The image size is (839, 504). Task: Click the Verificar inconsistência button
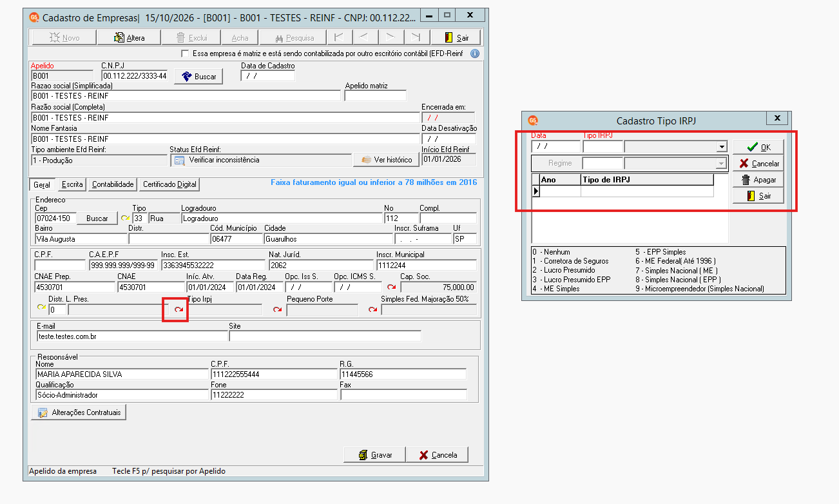(260, 160)
